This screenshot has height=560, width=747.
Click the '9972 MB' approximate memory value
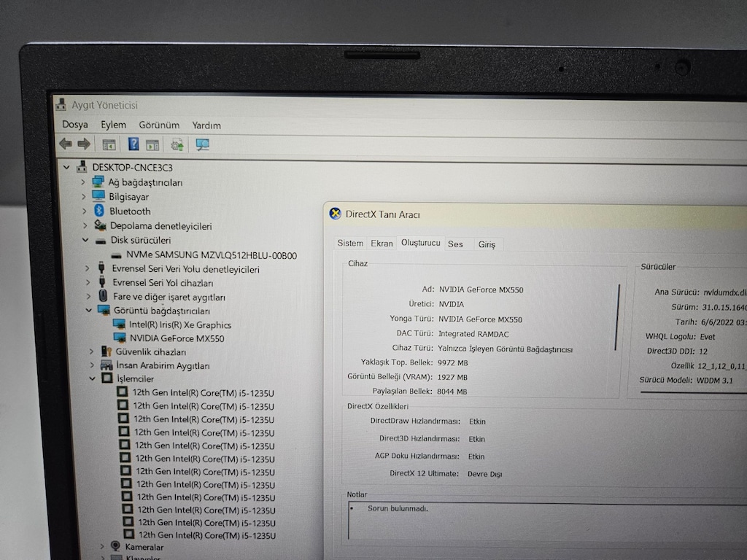(452, 362)
